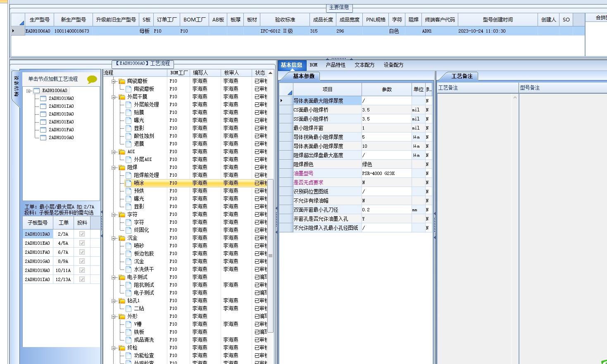Screen dimensions: 607x364
Task: Select the 喷涂 highlighted process row
Action: pos(196,183)
